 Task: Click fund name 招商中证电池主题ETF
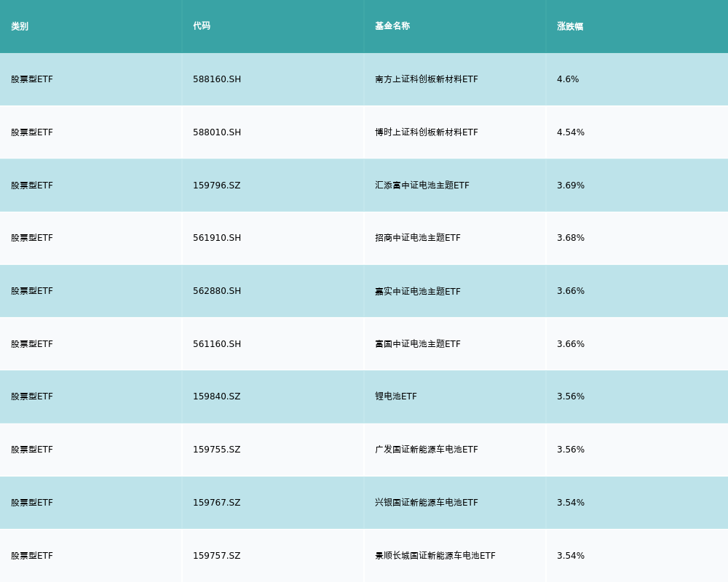(418, 238)
